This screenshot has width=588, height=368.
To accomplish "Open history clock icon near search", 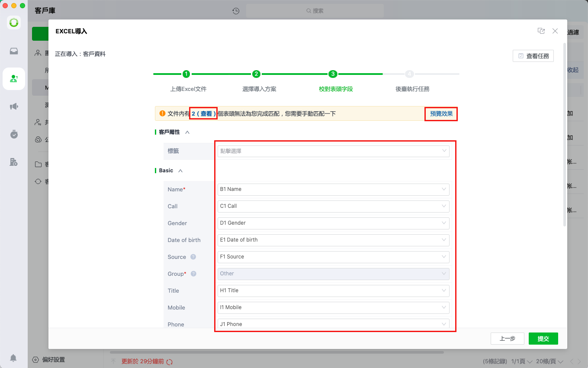I will pyautogui.click(x=236, y=11).
